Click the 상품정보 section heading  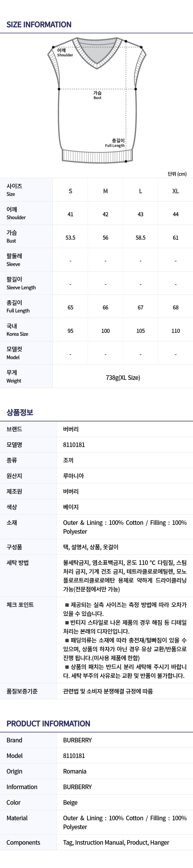[x=20, y=413]
